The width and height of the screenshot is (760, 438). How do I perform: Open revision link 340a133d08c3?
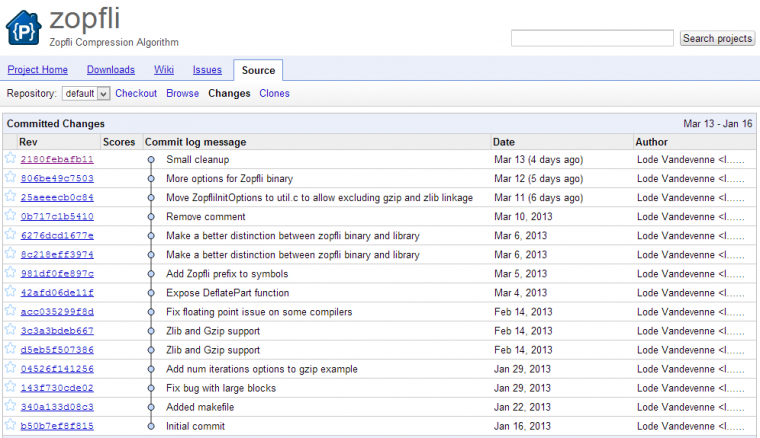(x=57, y=407)
